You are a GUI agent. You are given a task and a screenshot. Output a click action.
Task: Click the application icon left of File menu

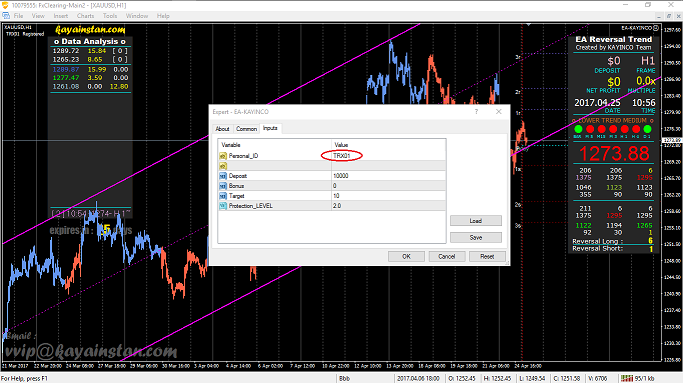pyautogui.click(x=6, y=16)
